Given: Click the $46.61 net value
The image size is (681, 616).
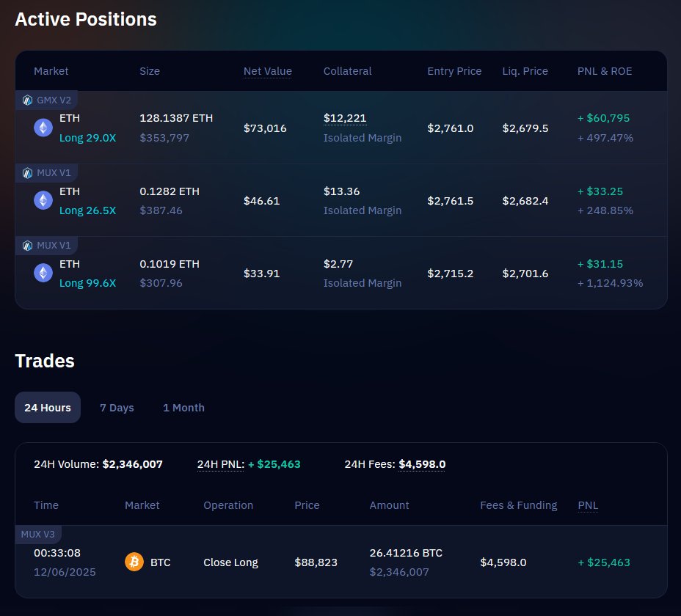Looking at the screenshot, I should pos(261,201).
